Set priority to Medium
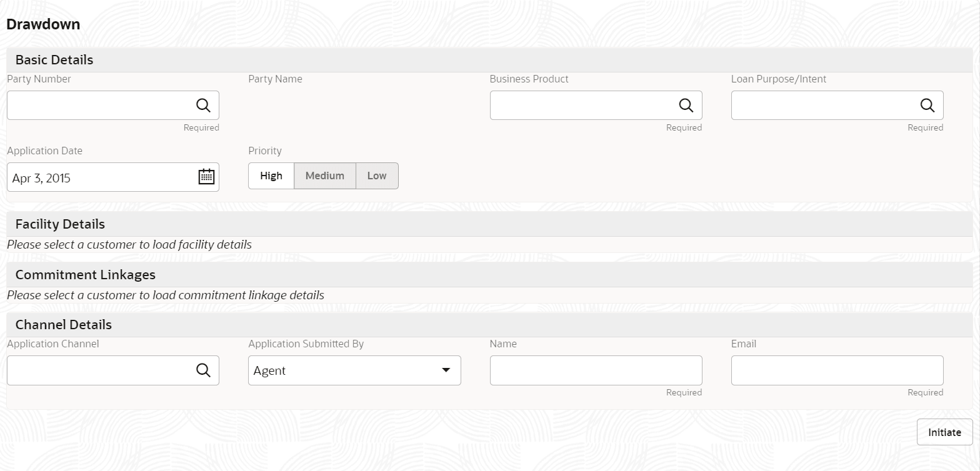The image size is (980, 471). 325,176
